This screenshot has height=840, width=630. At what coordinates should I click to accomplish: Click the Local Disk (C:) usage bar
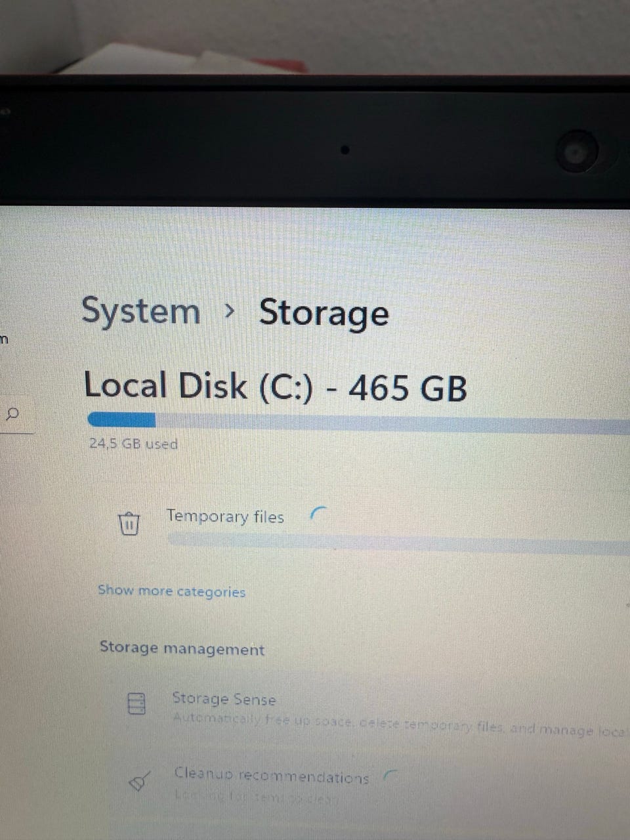point(358,421)
